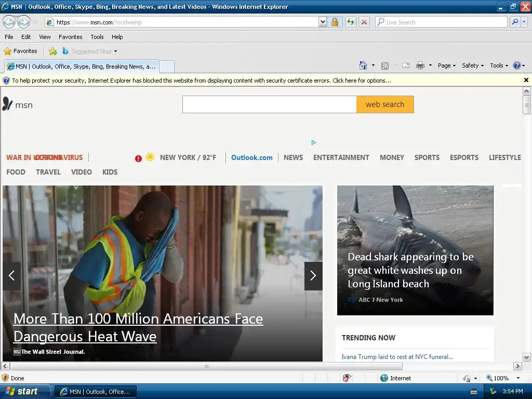
Task: Click into the msn web search field
Action: tap(270, 104)
